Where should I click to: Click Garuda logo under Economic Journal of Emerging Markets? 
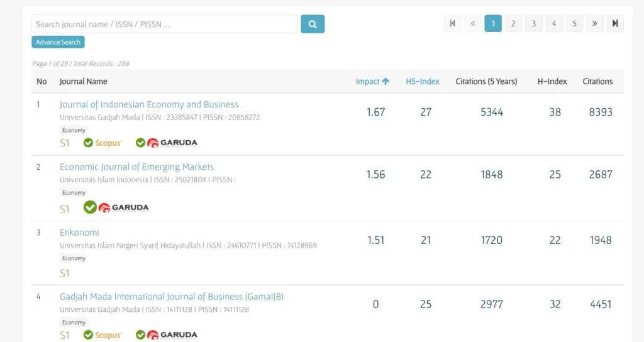coord(116,207)
